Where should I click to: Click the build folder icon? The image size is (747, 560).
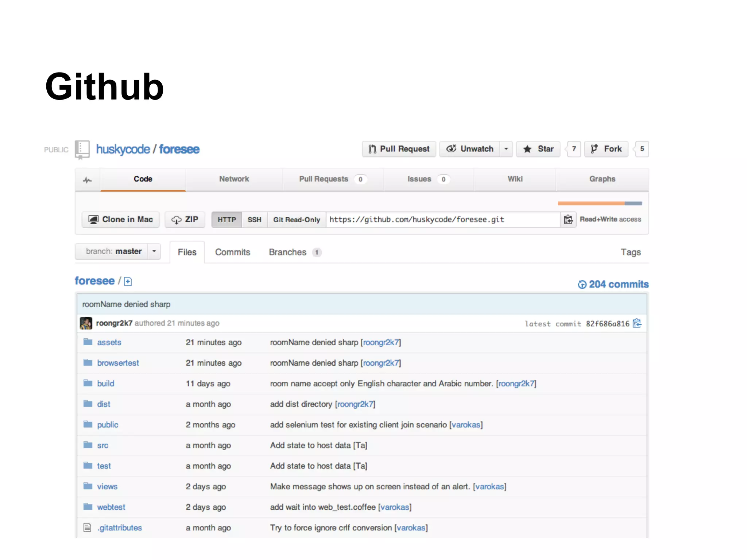[x=88, y=383]
